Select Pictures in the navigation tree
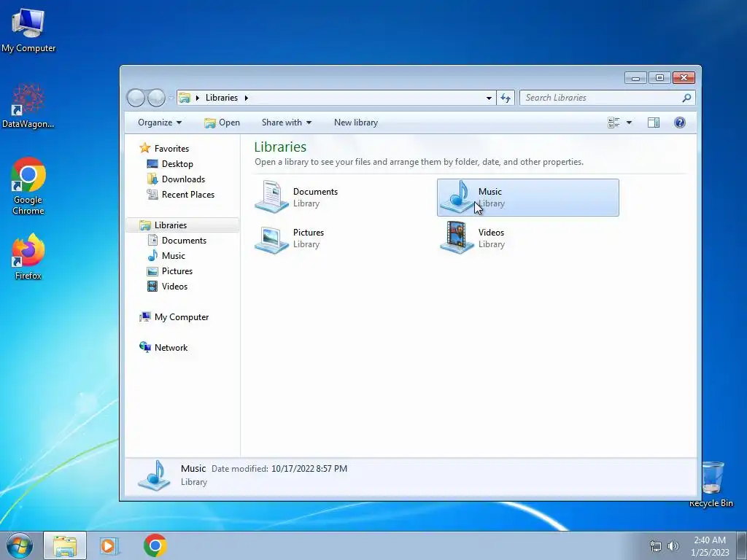Screen dimensions: 747x560 tap(177, 271)
